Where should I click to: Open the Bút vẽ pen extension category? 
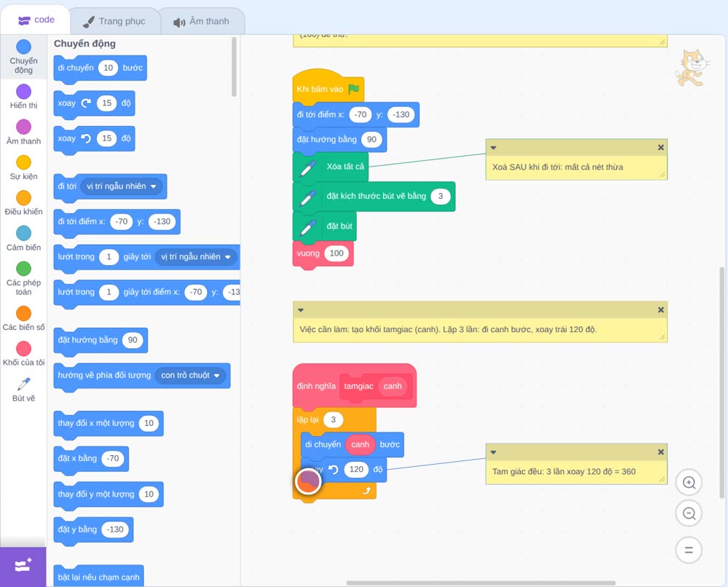coord(23,390)
